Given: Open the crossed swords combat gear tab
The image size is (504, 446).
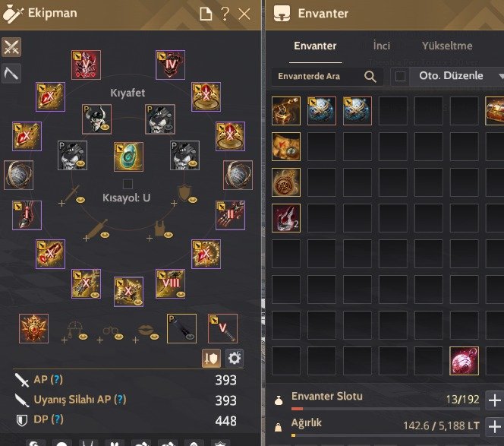Looking at the screenshot, I should pos(11,47).
